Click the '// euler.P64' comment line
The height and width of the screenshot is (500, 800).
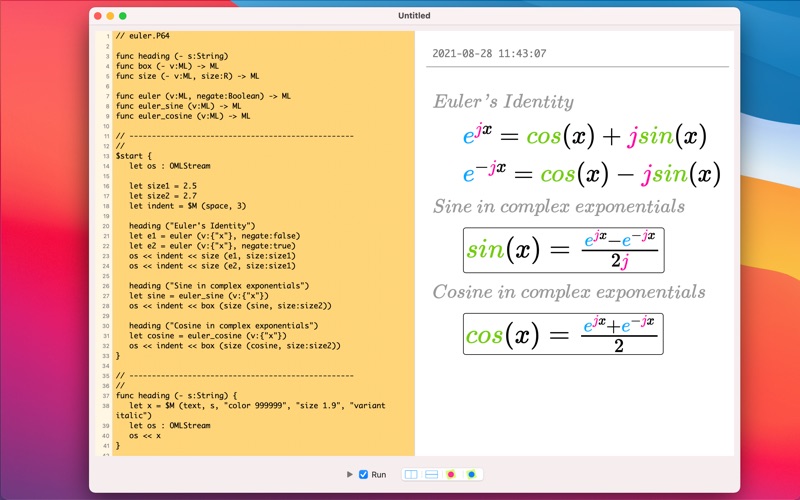(x=143, y=36)
